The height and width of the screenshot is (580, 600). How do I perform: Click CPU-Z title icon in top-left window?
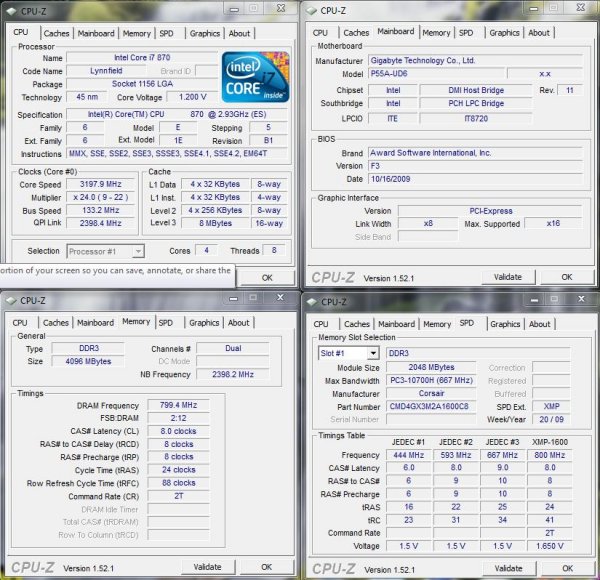[11, 11]
